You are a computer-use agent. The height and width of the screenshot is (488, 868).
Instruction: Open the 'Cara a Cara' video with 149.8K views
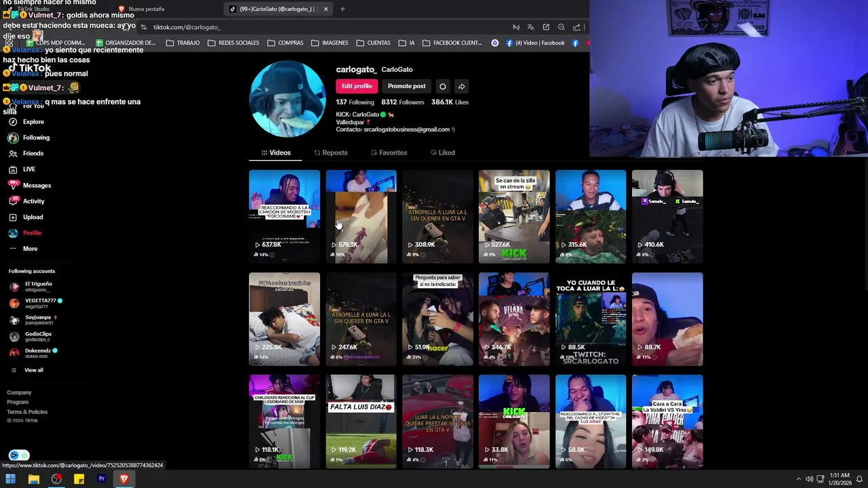[667, 422]
